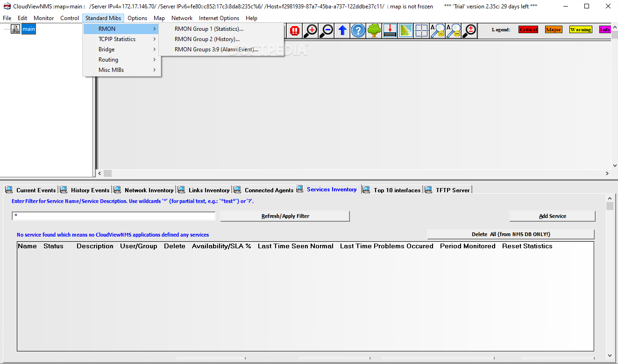Choose RMON Groups 3:9 (Alarm:Event)
Screen dimensions: 618x364
coord(221,49)
